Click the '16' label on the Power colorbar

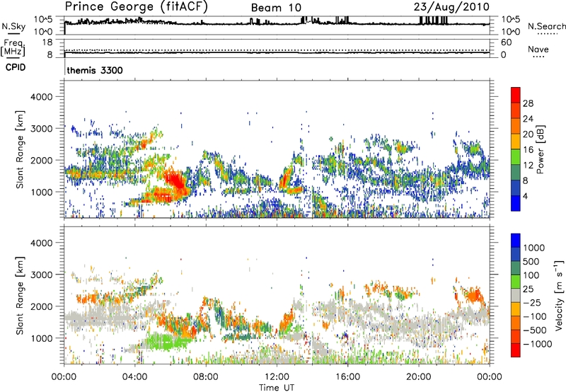tap(528, 150)
